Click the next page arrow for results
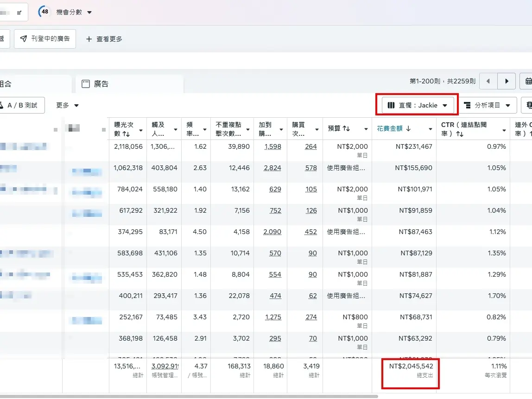The width and height of the screenshot is (532, 399). 506,81
